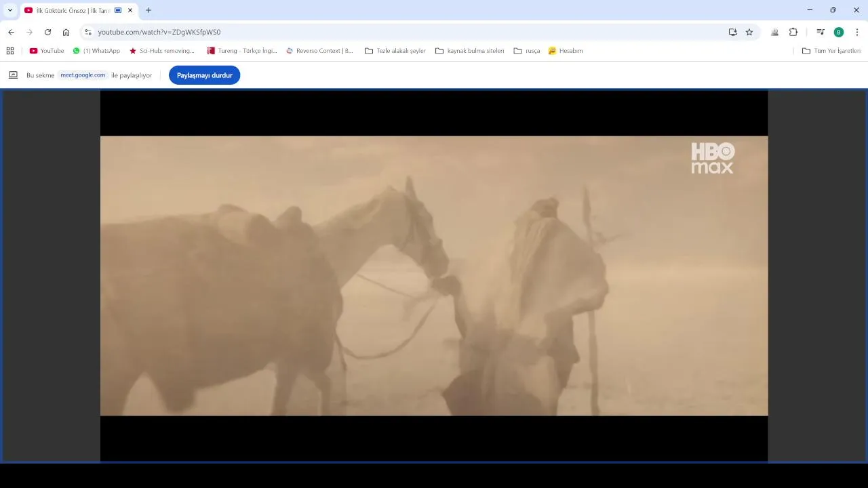This screenshot has width=868, height=488.
Task: Click the screen share icon in infobar
Action: click(x=13, y=75)
